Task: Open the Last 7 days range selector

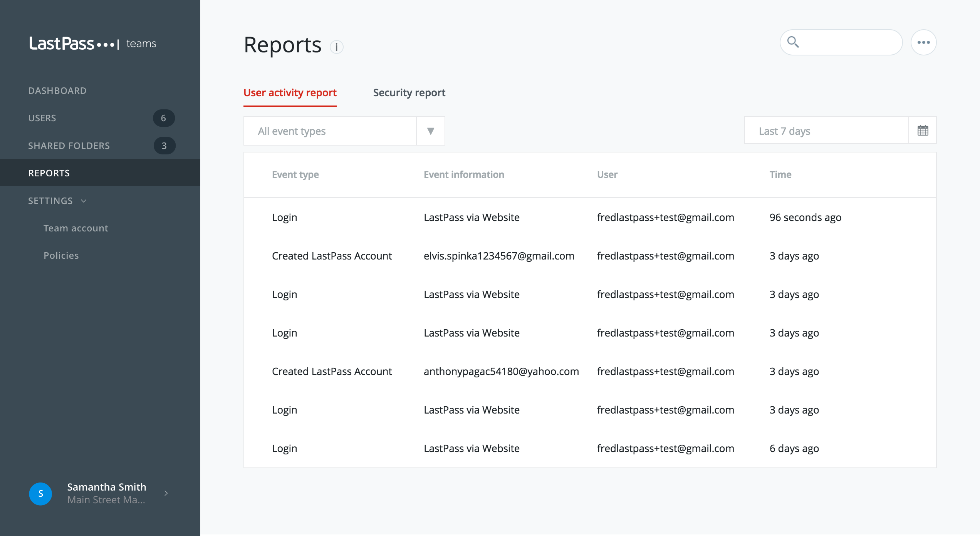Action: (826, 131)
